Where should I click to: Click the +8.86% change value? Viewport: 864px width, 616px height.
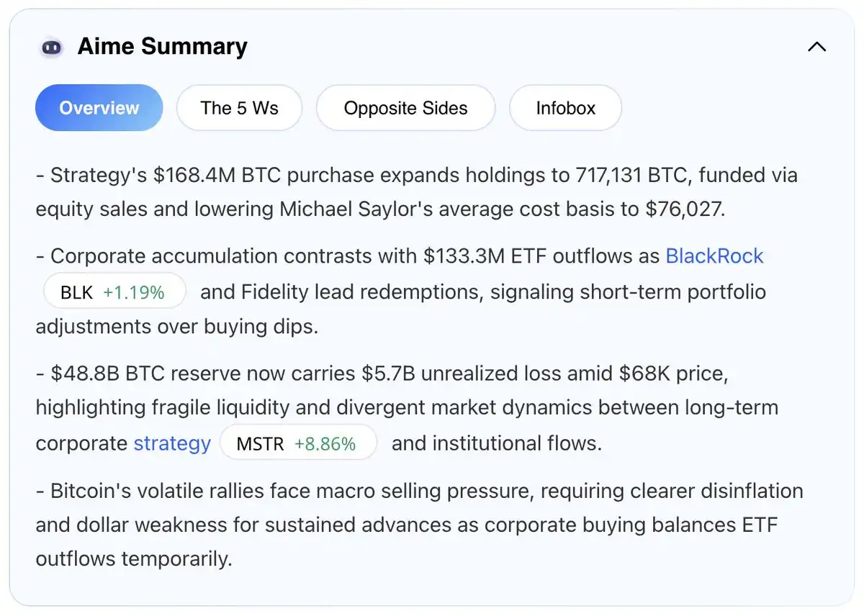pos(325,444)
